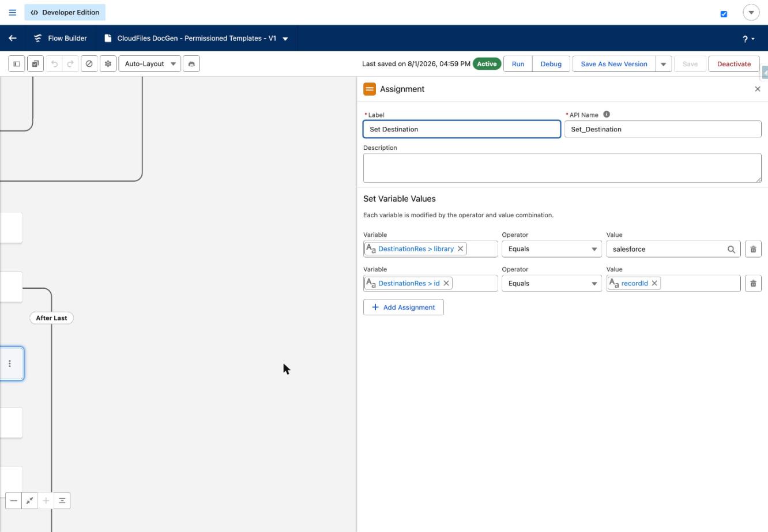Click the DestinationRes > library pill
The width and height of the screenshot is (768, 532).
pos(416,249)
